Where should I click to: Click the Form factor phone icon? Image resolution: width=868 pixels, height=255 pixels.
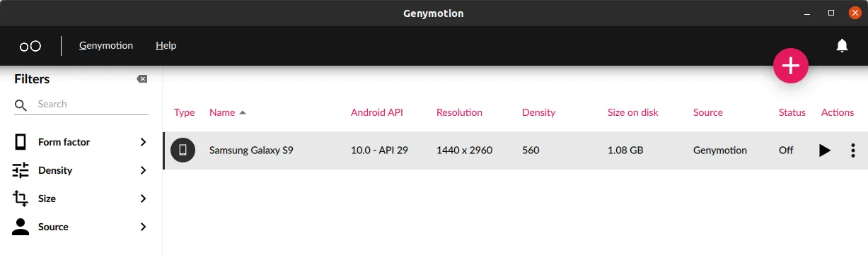[x=21, y=142]
